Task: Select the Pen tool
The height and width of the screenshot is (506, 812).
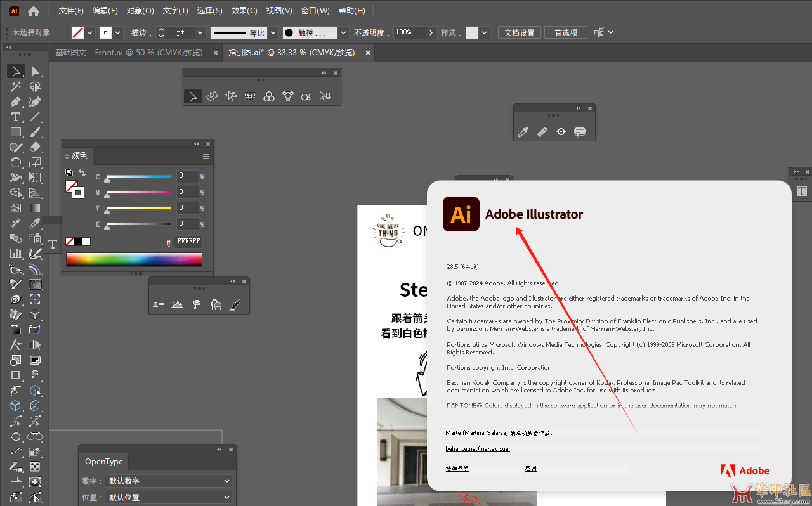Action: [x=16, y=101]
